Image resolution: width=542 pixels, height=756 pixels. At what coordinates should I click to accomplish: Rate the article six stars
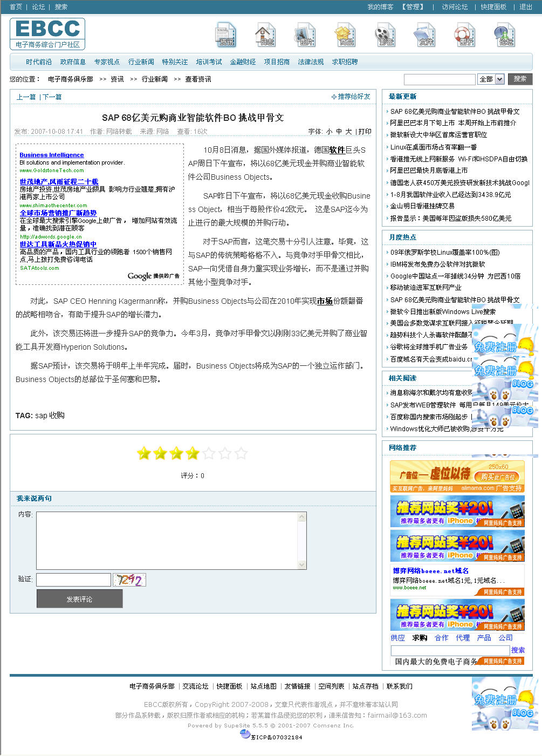[225, 453]
